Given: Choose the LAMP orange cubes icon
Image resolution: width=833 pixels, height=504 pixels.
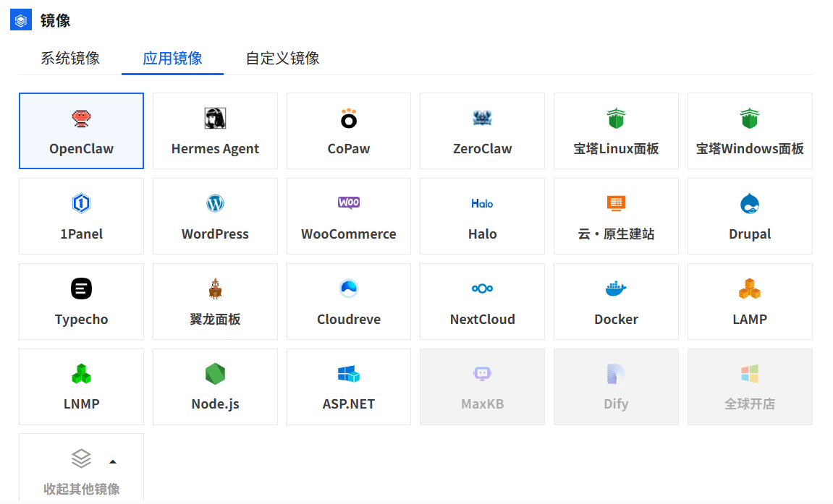Looking at the screenshot, I should [x=750, y=289].
